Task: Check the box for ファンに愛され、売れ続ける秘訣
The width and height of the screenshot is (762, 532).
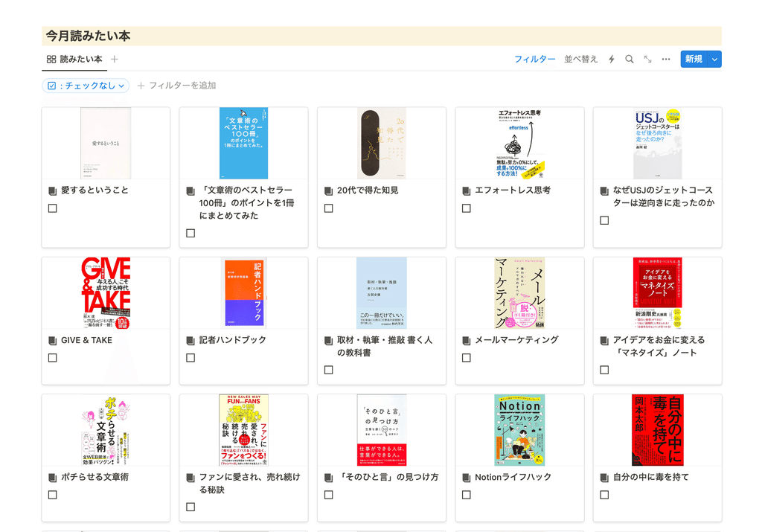Action: click(190, 507)
